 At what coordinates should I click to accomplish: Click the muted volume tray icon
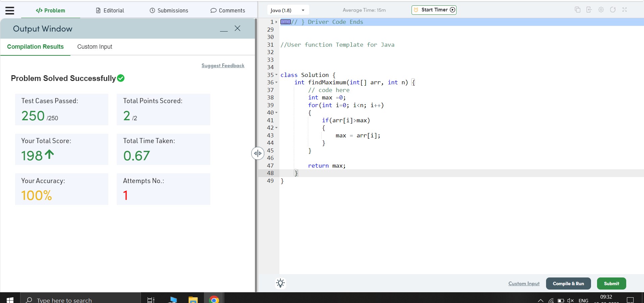pos(571,300)
